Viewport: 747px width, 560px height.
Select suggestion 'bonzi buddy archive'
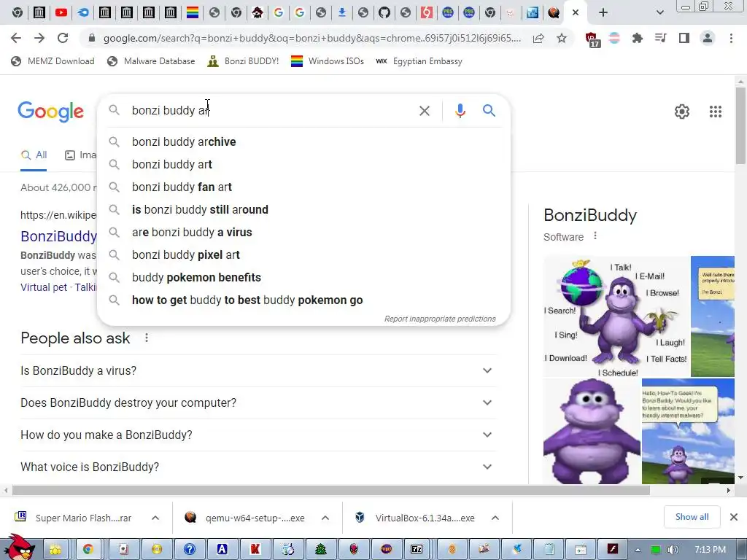(303, 142)
